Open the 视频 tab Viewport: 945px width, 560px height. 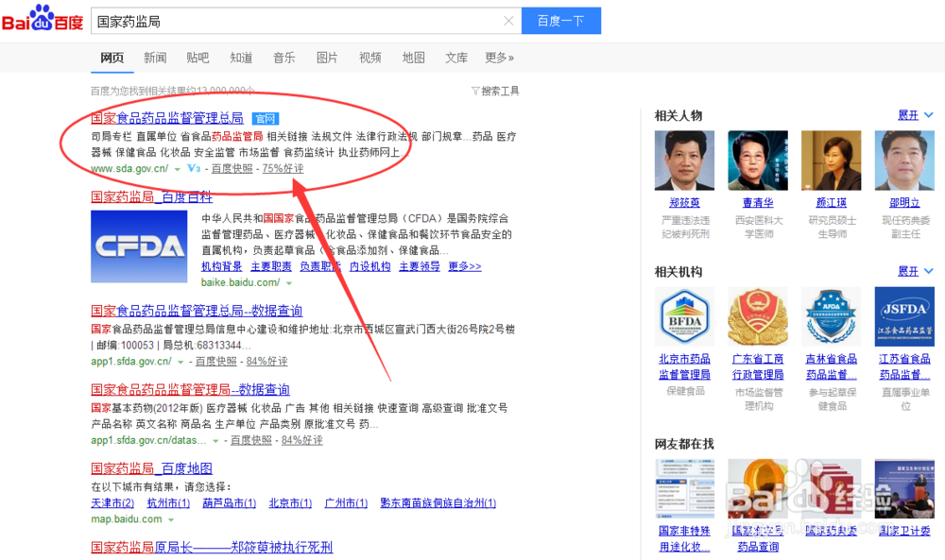(x=370, y=58)
